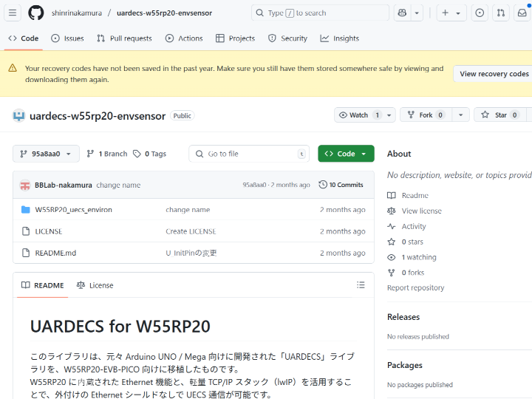Click the pulse icon beside Activity

pos(391,226)
